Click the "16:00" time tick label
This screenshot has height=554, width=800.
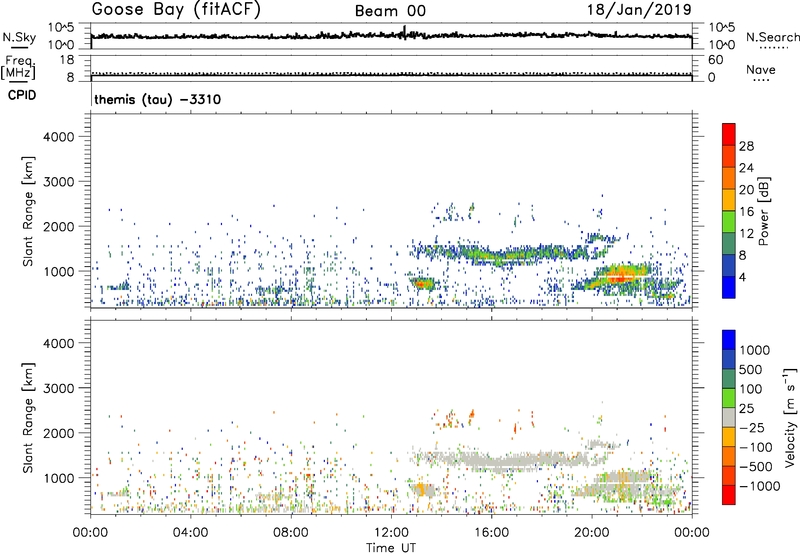pyautogui.click(x=491, y=533)
